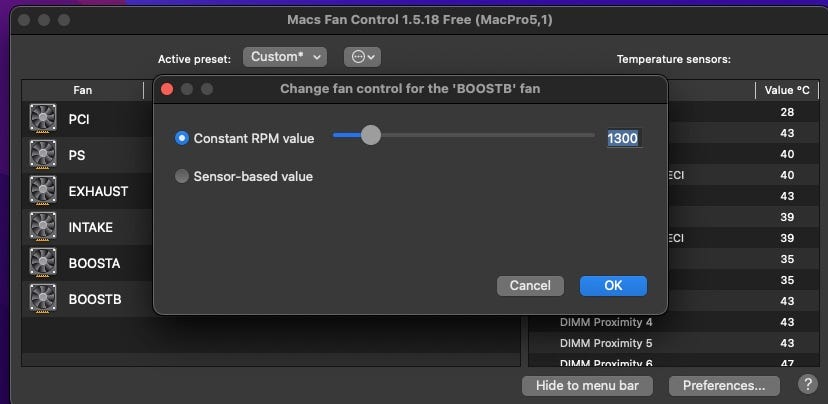
Task: Click the PCI fan icon
Action: pyautogui.click(x=43, y=119)
